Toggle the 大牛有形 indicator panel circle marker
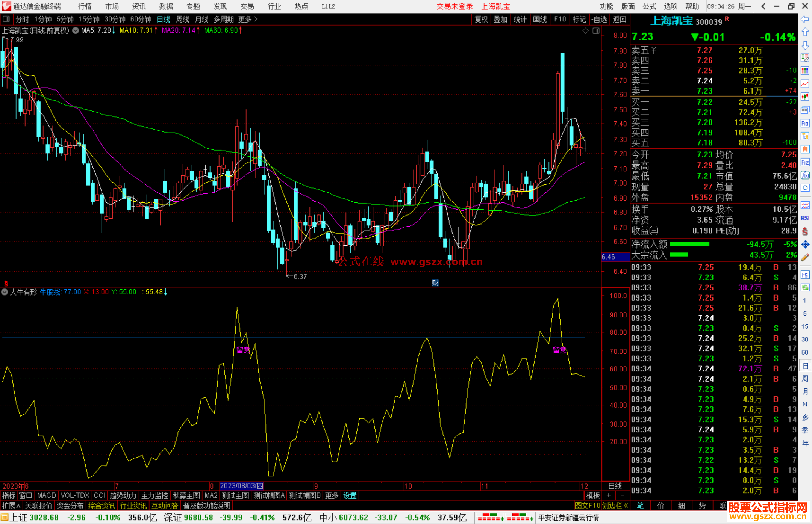 click(x=5, y=292)
